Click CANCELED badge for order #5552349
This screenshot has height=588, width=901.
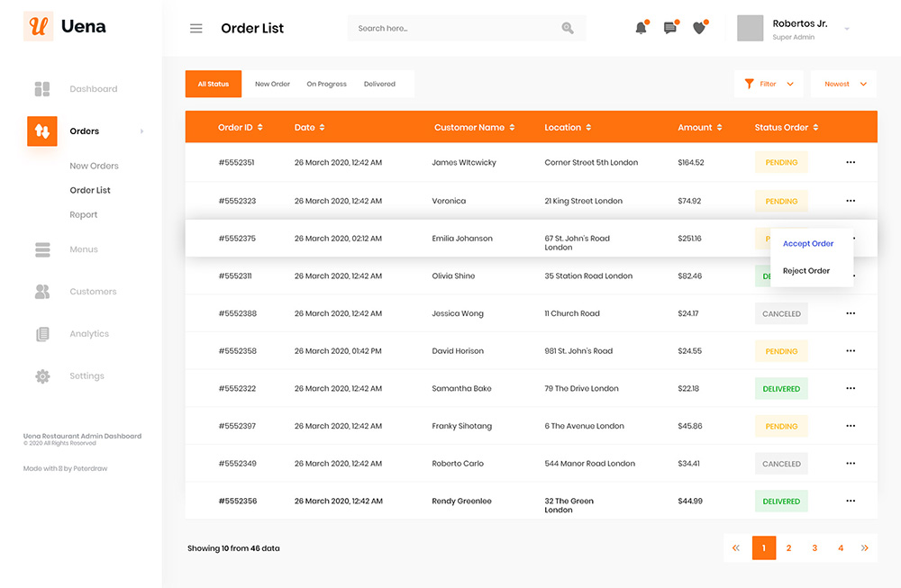[x=781, y=464]
